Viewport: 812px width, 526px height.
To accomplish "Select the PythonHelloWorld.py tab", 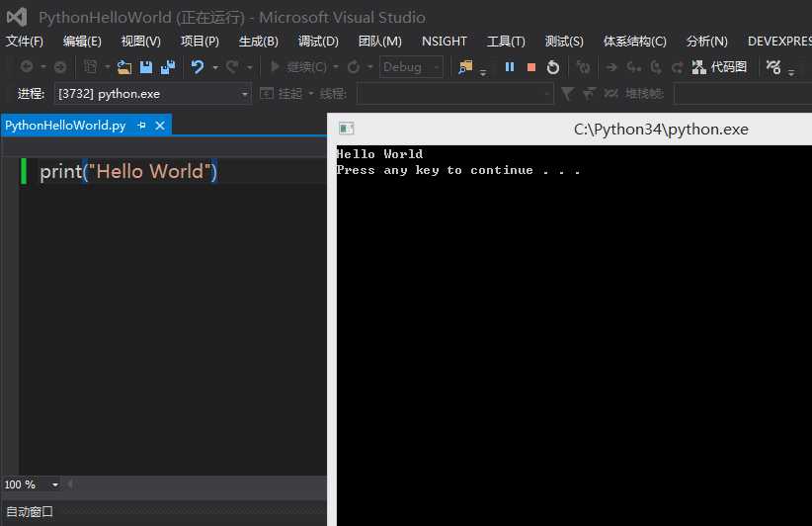I will 65,126.
